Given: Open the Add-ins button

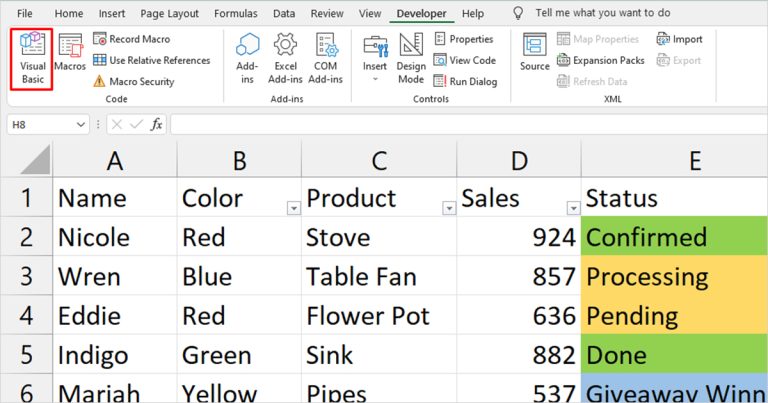Looking at the screenshot, I should (x=247, y=58).
